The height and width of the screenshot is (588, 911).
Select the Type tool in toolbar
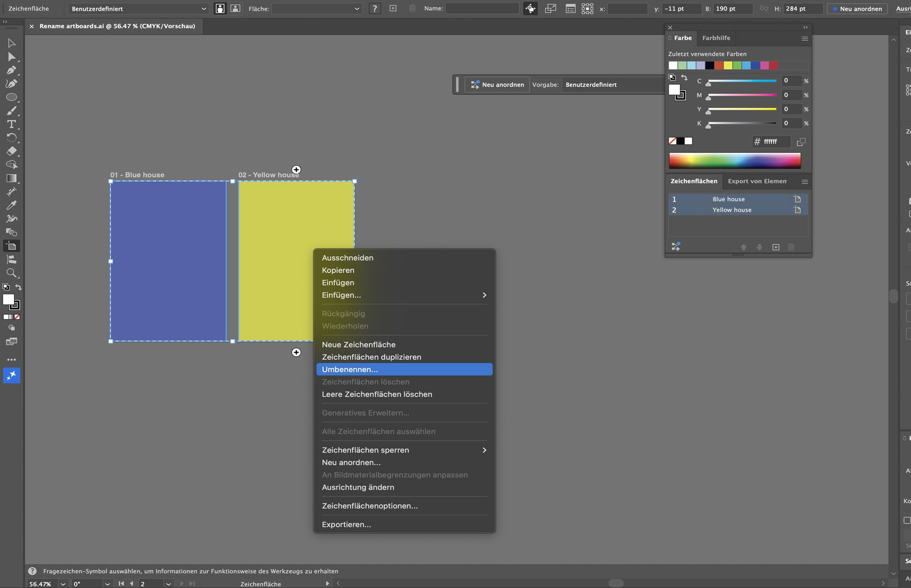point(11,124)
